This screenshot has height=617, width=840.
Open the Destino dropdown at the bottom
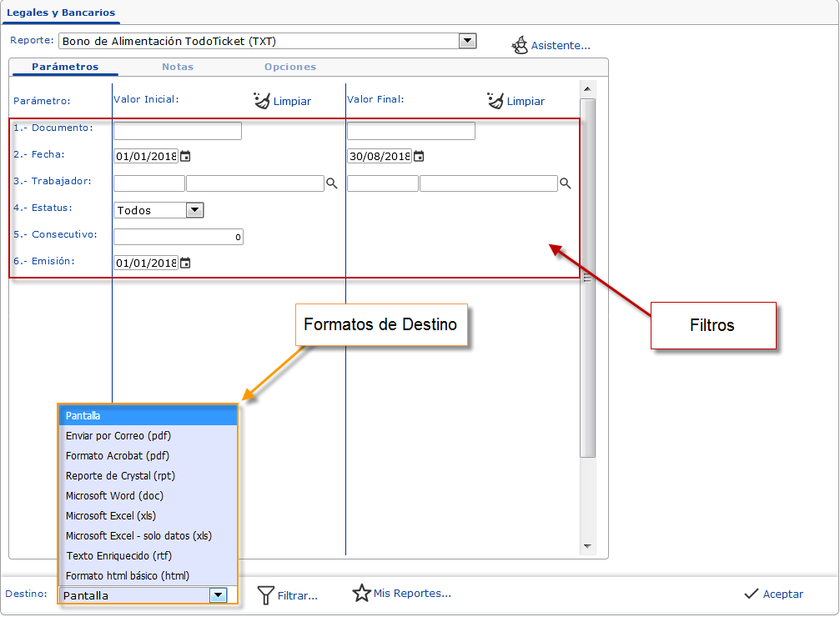[x=218, y=594]
